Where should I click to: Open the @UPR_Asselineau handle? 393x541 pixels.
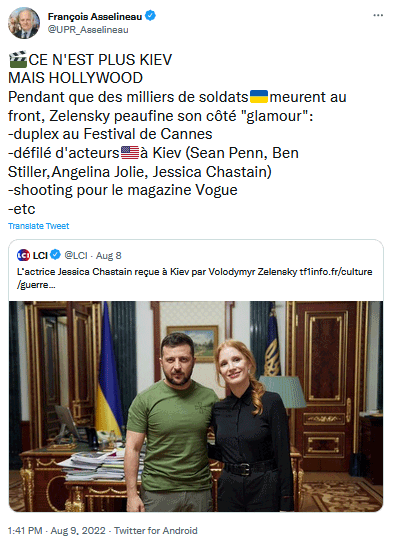[x=88, y=30]
